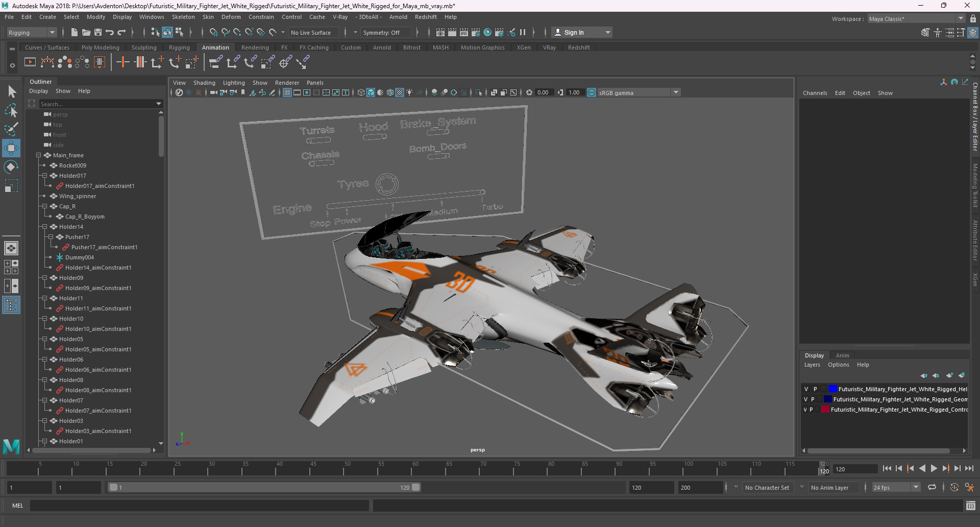Collapse the Pusher17 tree node
The image size is (980, 527).
(x=51, y=237)
